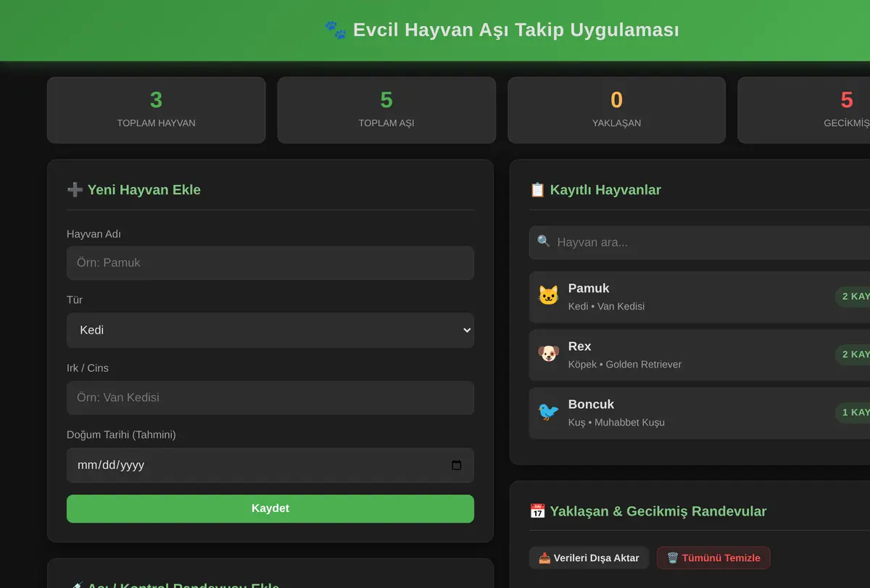This screenshot has height=588, width=870.
Task: Focus the Irk / Cins input field
Action: click(x=270, y=398)
